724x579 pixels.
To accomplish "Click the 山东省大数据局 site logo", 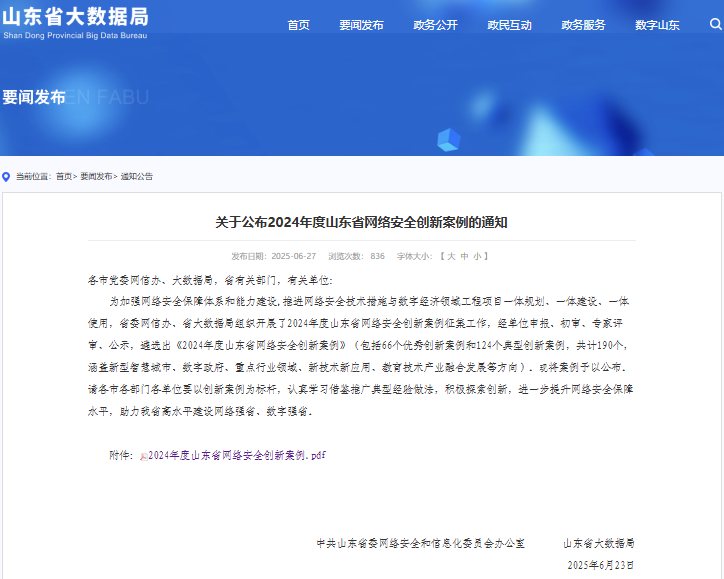I will pos(75,21).
